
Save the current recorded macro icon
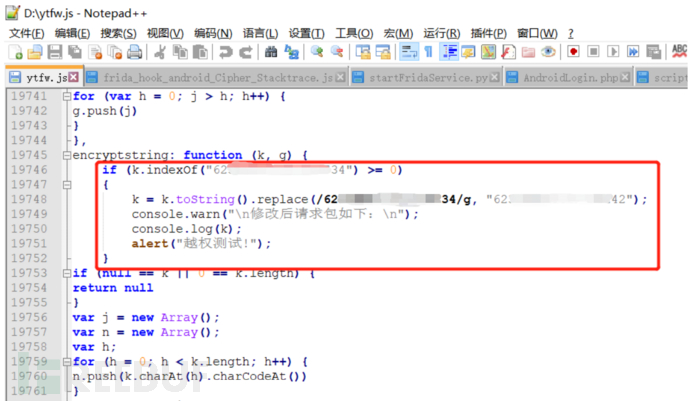click(x=653, y=52)
